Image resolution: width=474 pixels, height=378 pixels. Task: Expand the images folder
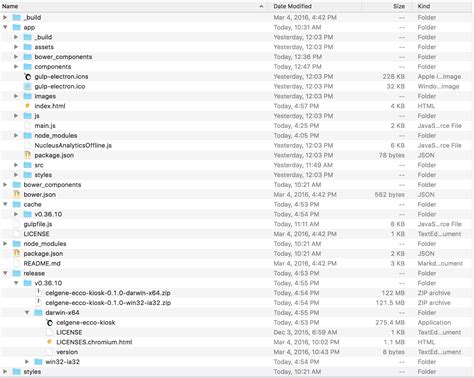(x=16, y=96)
